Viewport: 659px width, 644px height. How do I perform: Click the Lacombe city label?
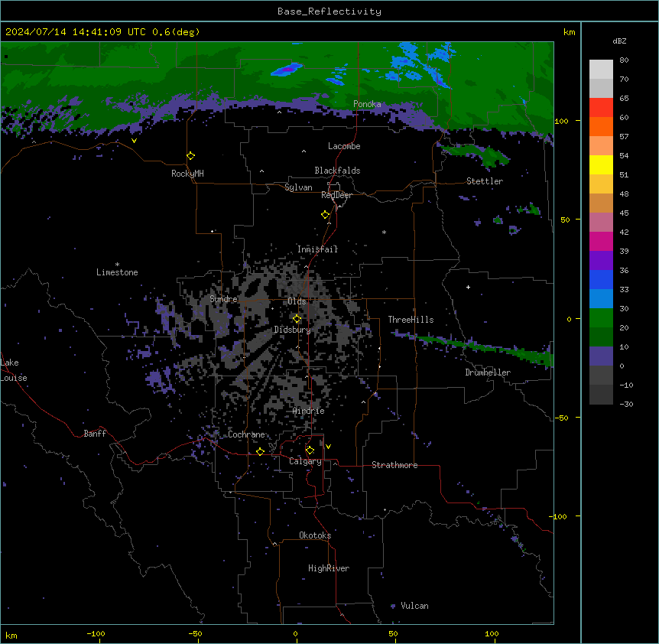tap(344, 146)
